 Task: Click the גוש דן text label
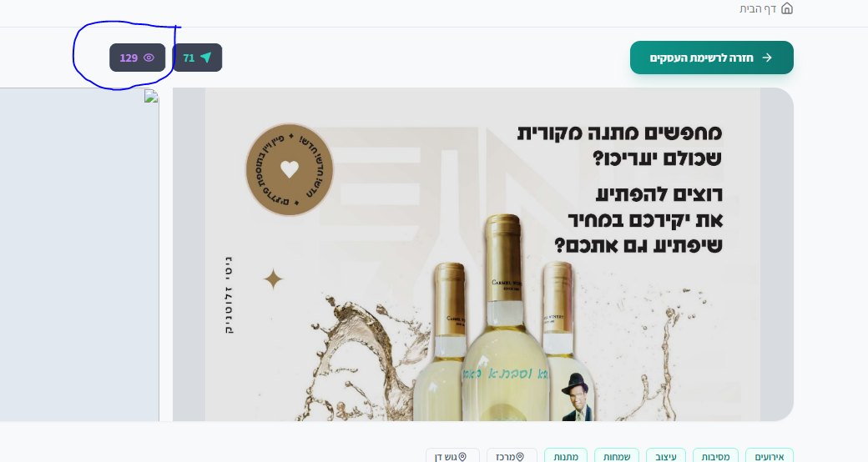pyautogui.click(x=446, y=456)
